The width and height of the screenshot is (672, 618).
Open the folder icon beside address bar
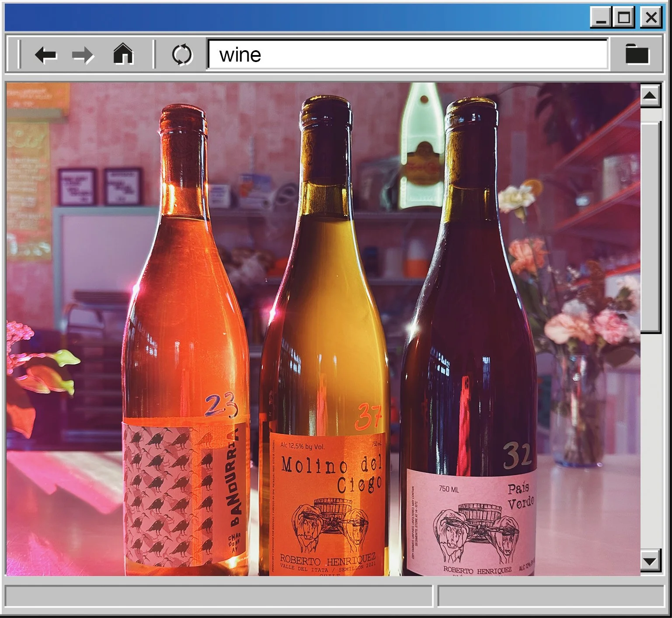point(637,54)
